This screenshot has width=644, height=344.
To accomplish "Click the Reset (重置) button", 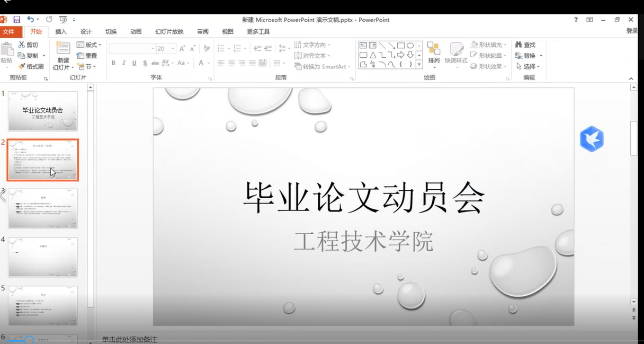I will pyautogui.click(x=87, y=56).
